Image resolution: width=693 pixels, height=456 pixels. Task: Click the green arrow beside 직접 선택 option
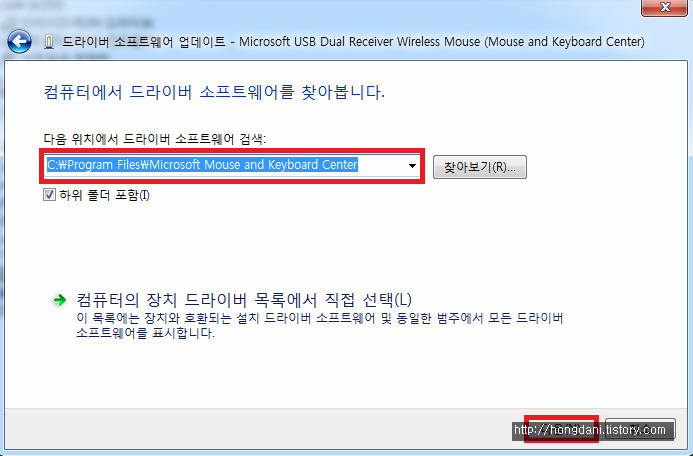[x=60, y=300]
